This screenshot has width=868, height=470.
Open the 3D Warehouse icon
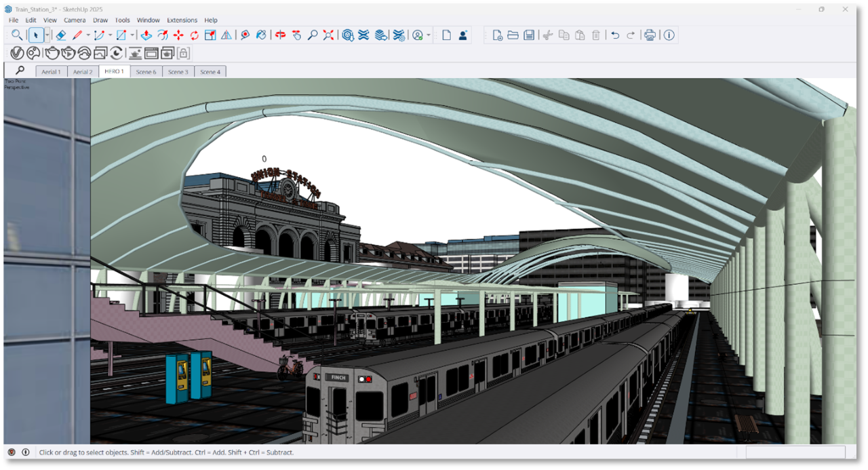point(348,35)
